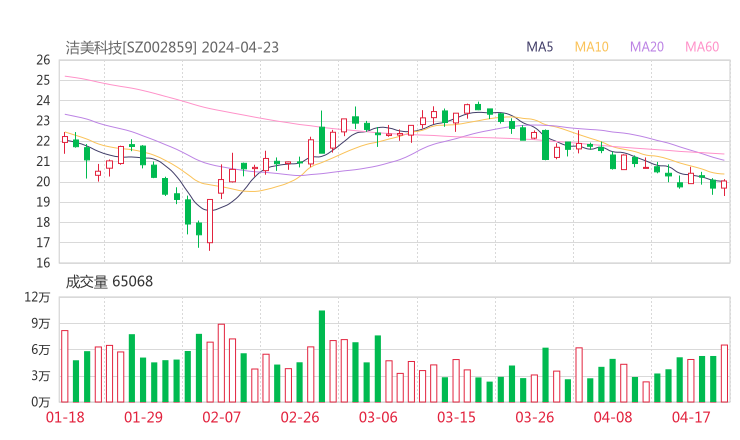Click the first red volume bar above 01-18
Viewport: 740px width, 440px height.
65,366
